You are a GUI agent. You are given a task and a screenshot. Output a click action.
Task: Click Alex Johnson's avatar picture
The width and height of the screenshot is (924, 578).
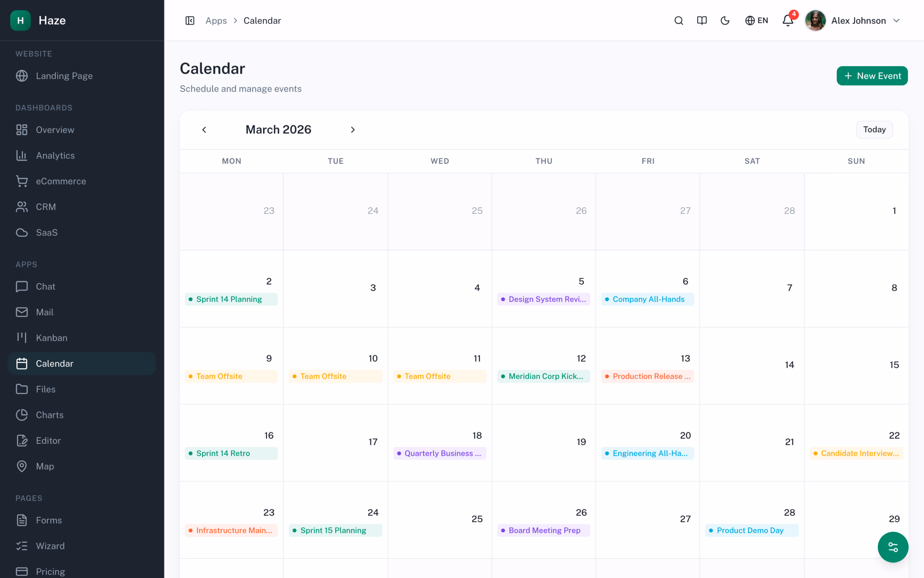815,21
